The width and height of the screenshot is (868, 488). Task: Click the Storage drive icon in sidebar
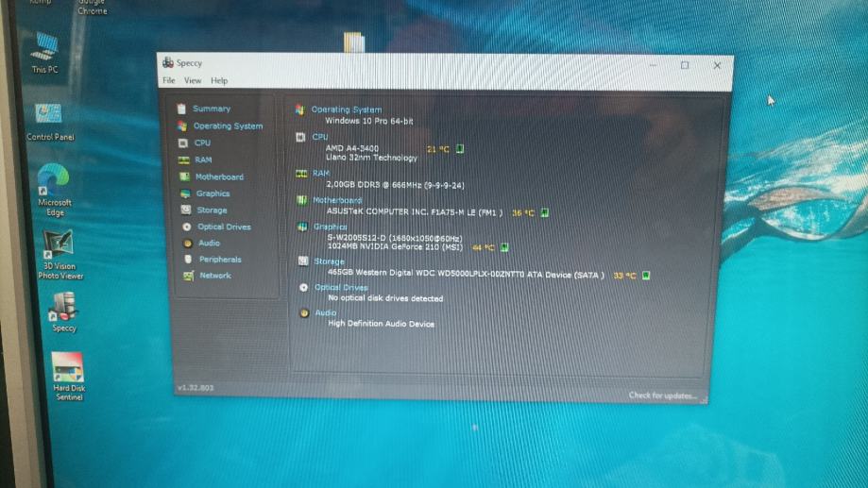coord(186,210)
